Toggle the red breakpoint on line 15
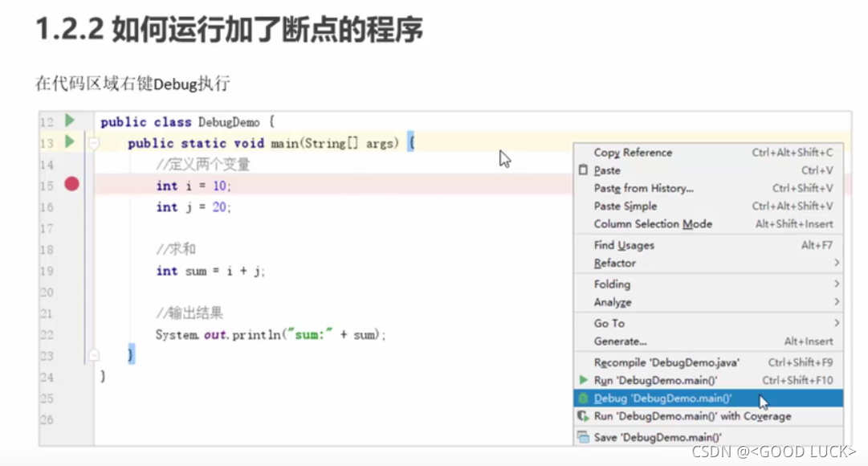Screen dimensions: 868x466 click(x=71, y=184)
